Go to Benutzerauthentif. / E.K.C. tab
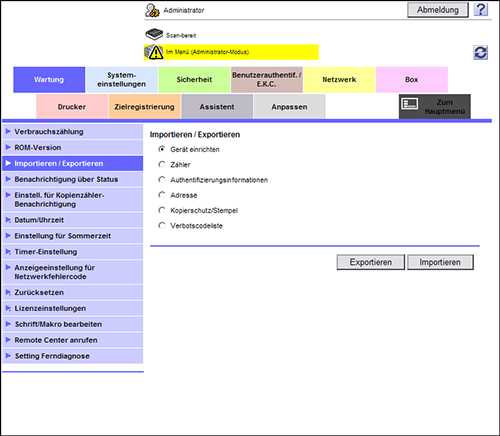 click(x=267, y=80)
